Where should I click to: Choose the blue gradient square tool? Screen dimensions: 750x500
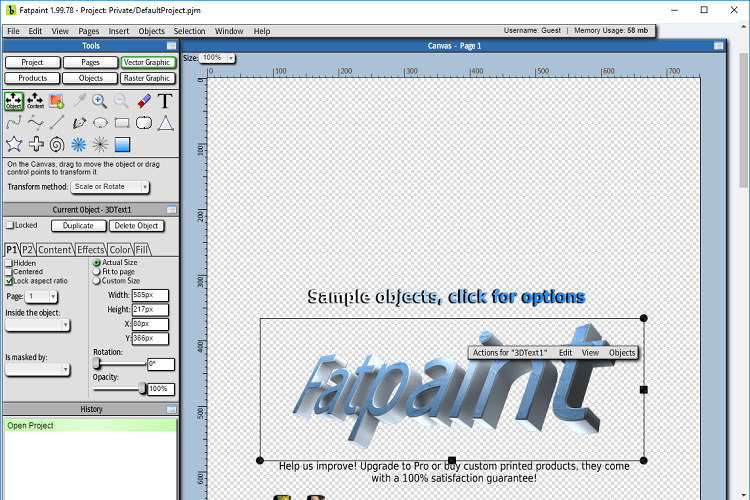(x=122, y=144)
